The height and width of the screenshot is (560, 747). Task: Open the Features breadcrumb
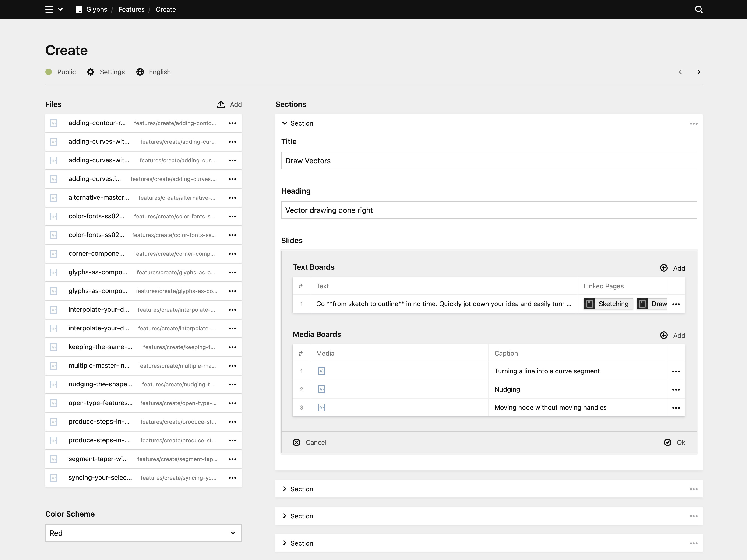click(131, 10)
